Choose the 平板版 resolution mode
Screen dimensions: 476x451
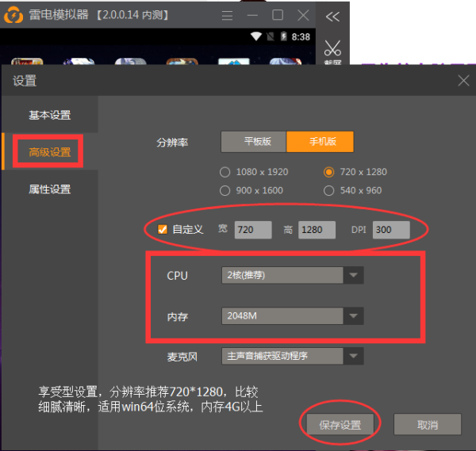coord(254,142)
